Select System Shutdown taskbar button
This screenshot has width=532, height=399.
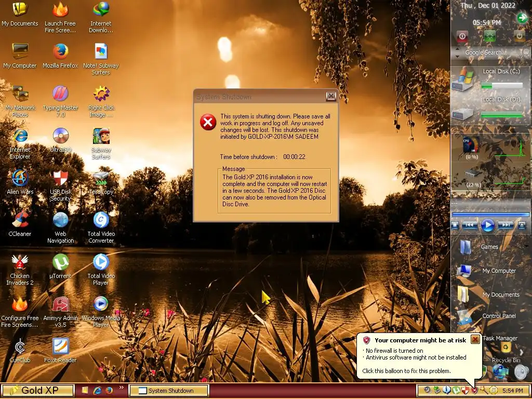169,391
